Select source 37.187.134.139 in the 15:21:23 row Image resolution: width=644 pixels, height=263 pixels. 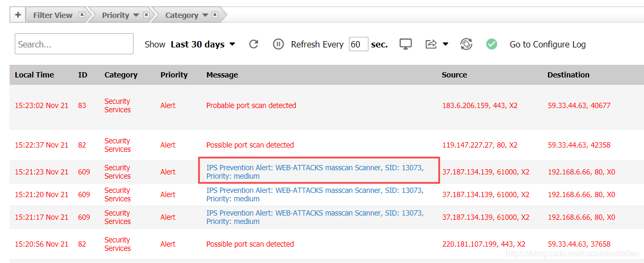(x=486, y=172)
